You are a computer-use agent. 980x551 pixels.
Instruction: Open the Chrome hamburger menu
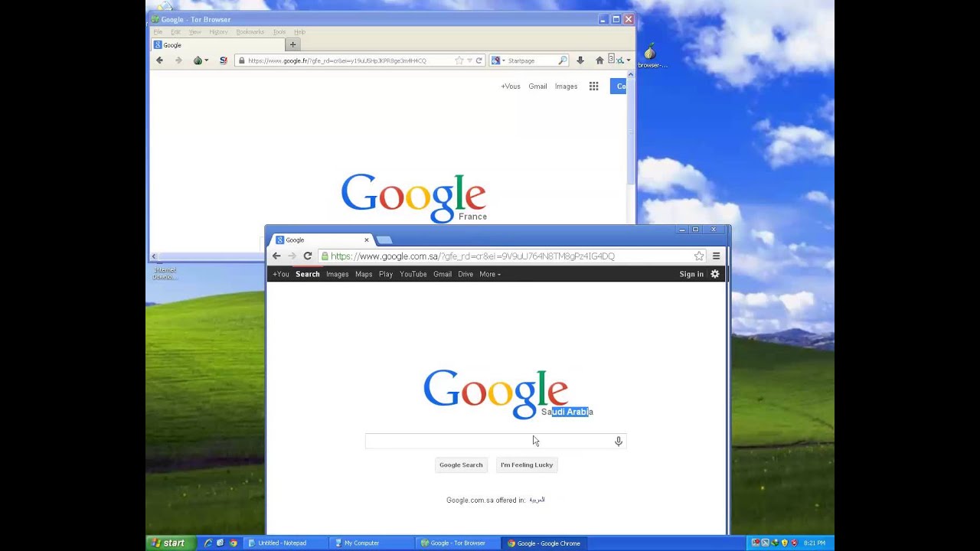pyautogui.click(x=716, y=256)
